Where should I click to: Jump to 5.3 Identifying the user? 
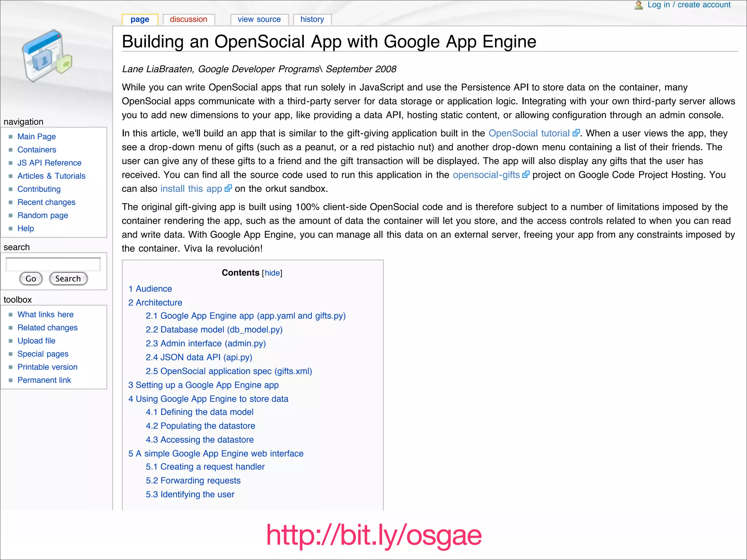190,494
